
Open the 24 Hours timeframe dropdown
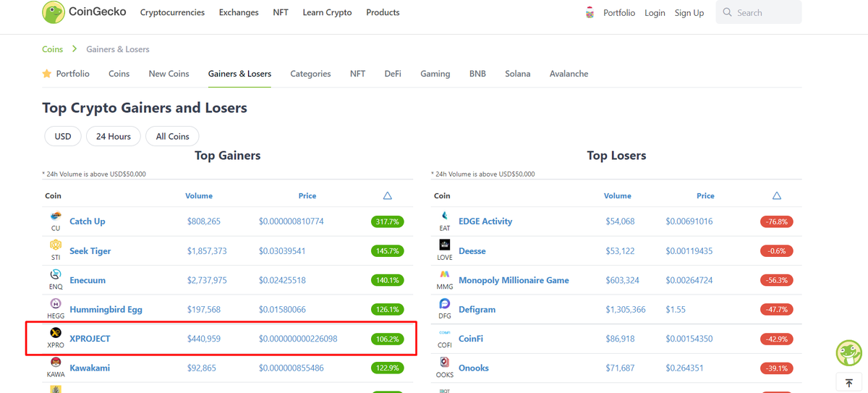(114, 136)
